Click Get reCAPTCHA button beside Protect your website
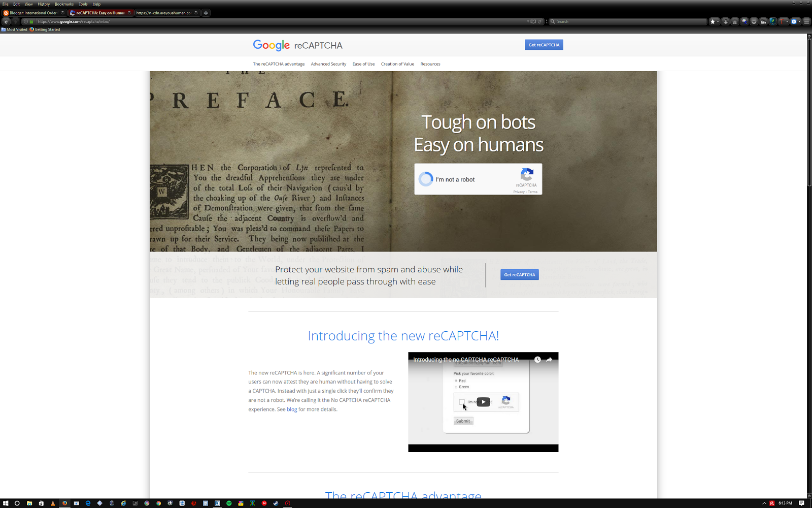This screenshot has height=508, width=812. coord(519,275)
